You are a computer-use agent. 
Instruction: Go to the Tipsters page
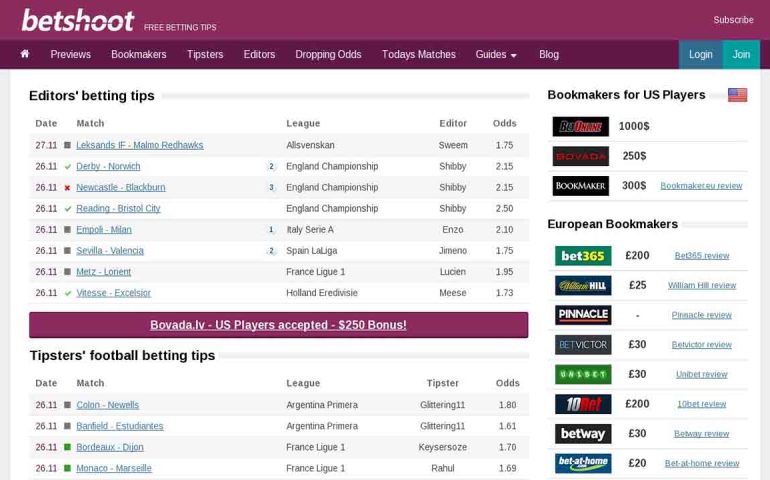point(205,55)
